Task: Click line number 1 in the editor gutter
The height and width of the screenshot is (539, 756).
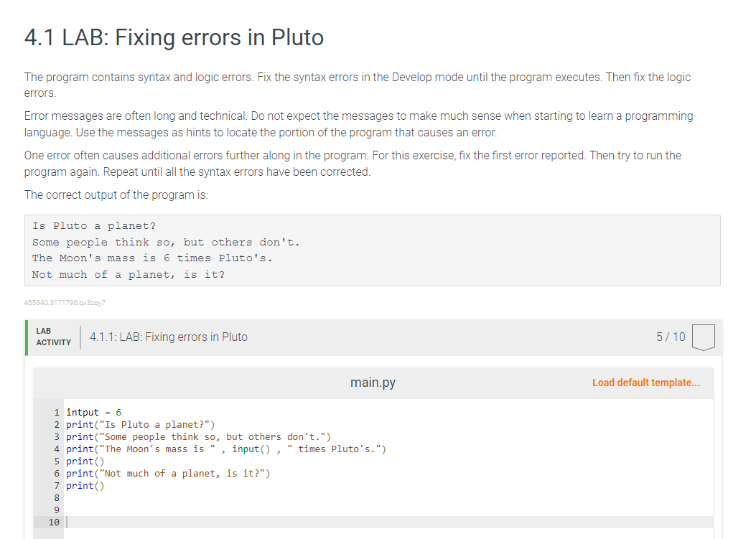Action: [x=57, y=412]
